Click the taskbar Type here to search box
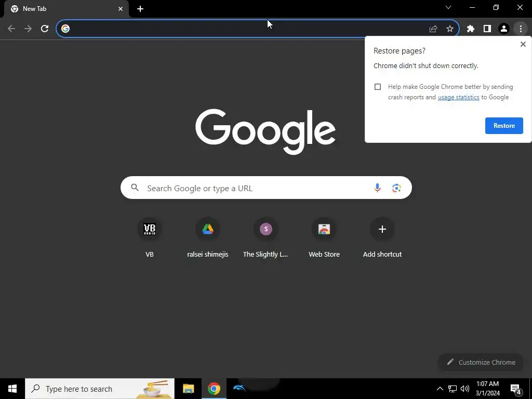This screenshot has width=532, height=399. point(100,389)
